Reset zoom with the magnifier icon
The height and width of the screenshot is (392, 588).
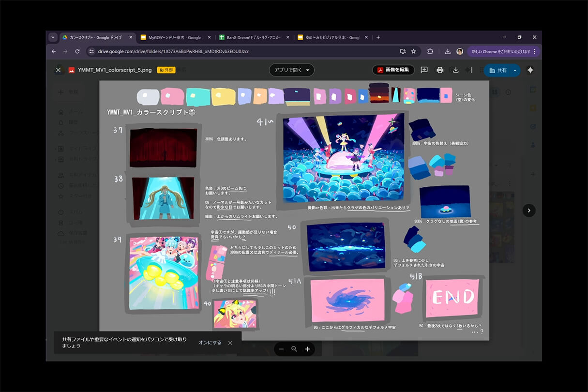click(294, 349)
